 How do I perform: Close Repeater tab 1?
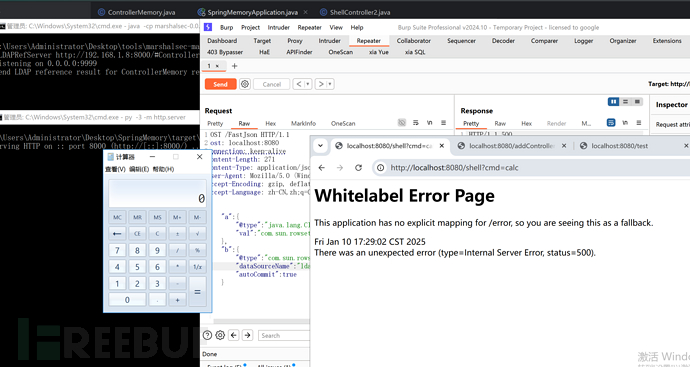coord(217,66)
